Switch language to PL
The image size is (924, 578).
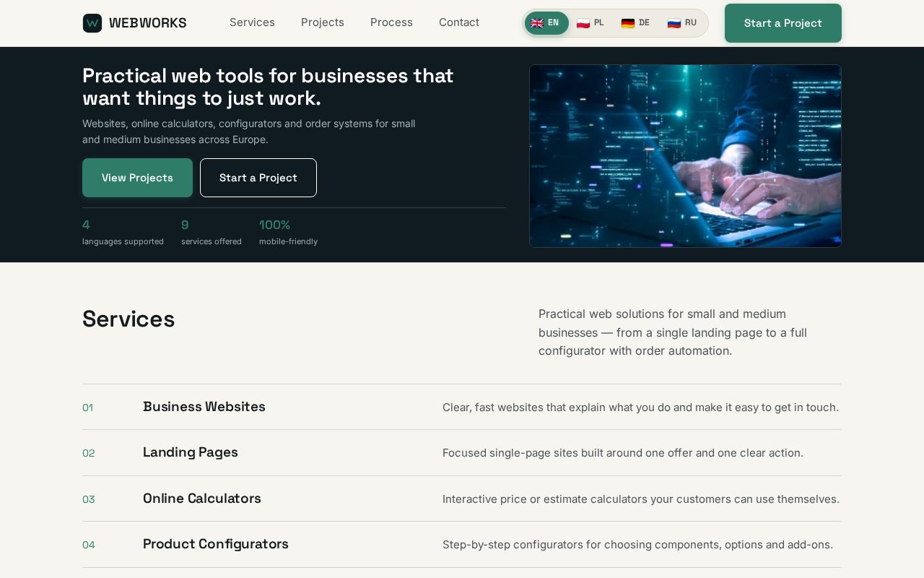click(590, 23)
